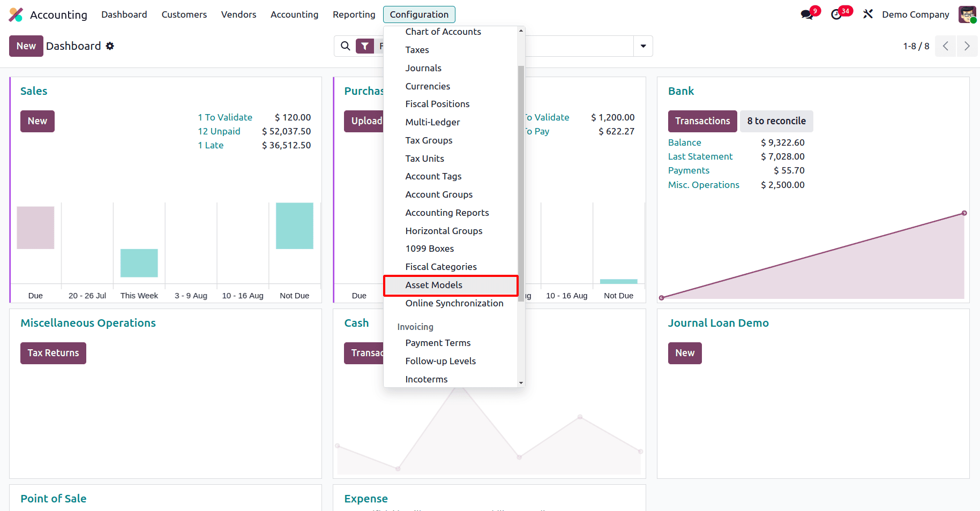Switch to the 8 to reconcile view
Screen dimensions: 980x511
click(x=776, y=121)
